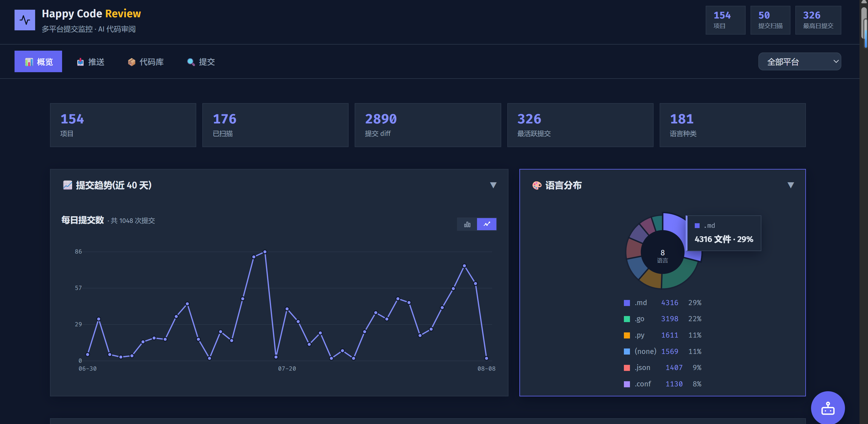Click the mailbox icon on 推送 tab

click(80, 62)
